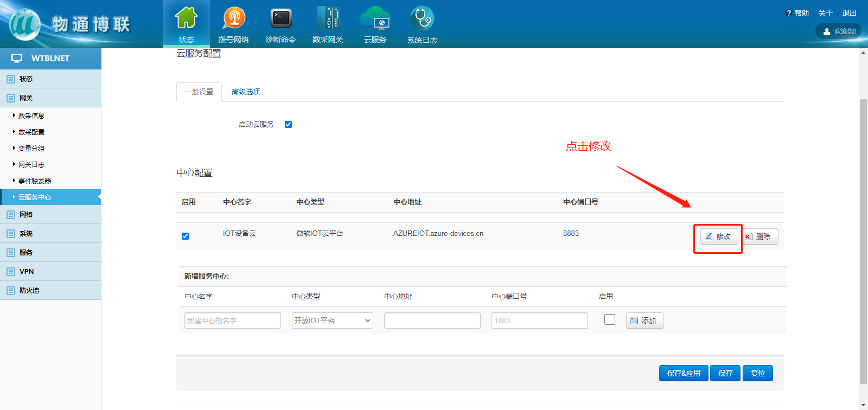868x410 pixels.
Task: Focus the empty 中心地址 input field
Action: pyautogui.click(x=432, y=321)
